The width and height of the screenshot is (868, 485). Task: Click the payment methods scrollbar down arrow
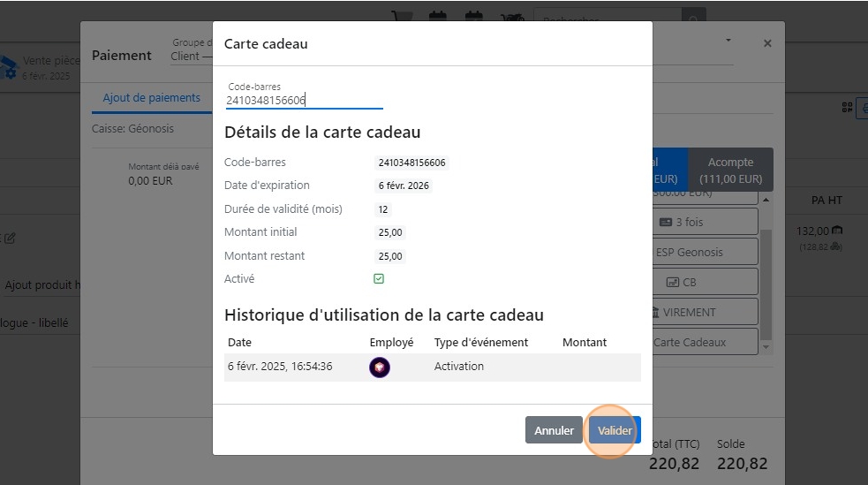[x=766, y=347]
